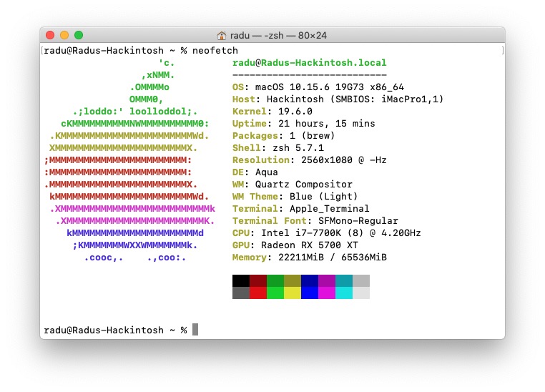Select the OS line 'macOS 10.15.6 19G73 x86_64'

[330, 87]
